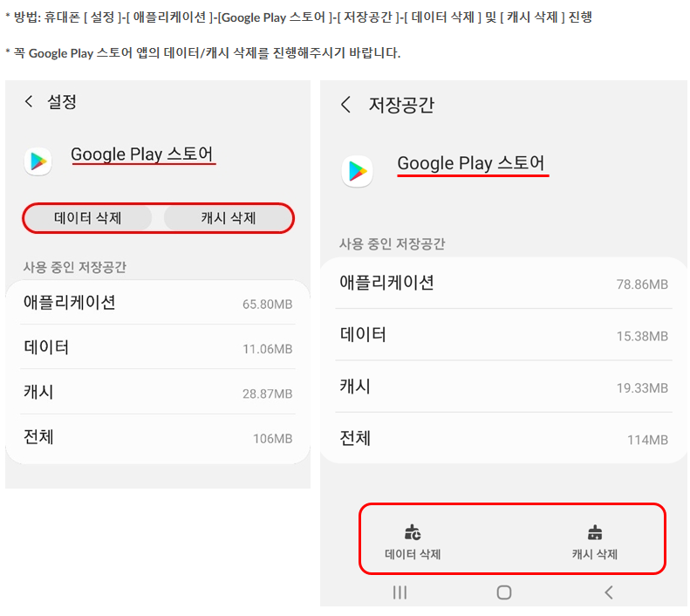
Task: Click note line starting with 꼭 Google Play
Action: [x=202, y=53]
